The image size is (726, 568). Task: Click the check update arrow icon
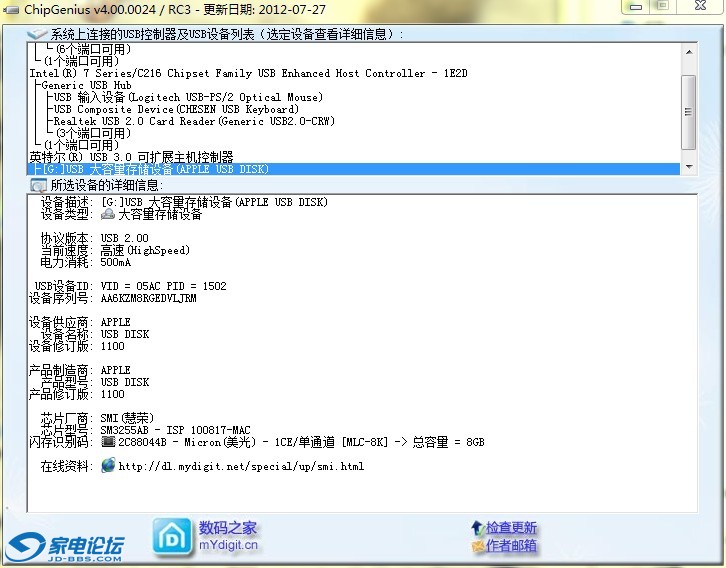[x=477, y=528]
